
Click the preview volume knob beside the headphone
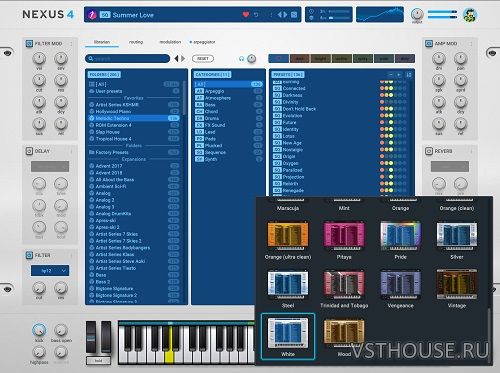(252, 59)
